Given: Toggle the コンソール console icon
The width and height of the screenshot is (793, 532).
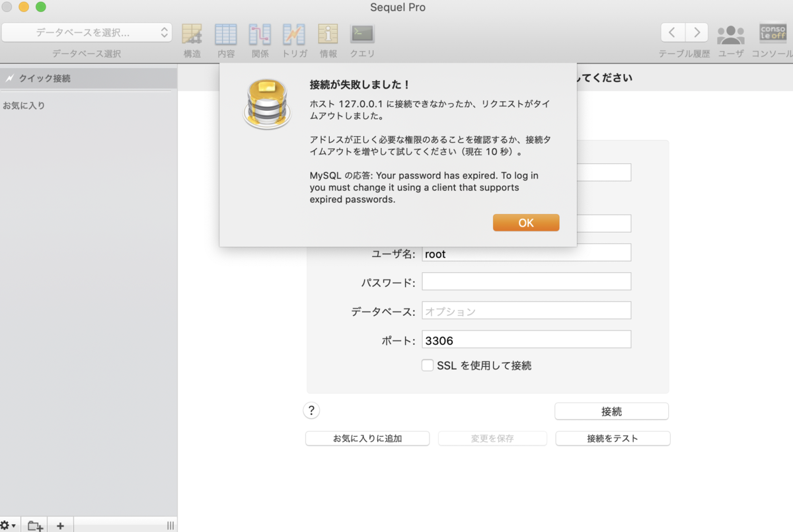Looking at the screenshot, I should click(x=773, y=34).
